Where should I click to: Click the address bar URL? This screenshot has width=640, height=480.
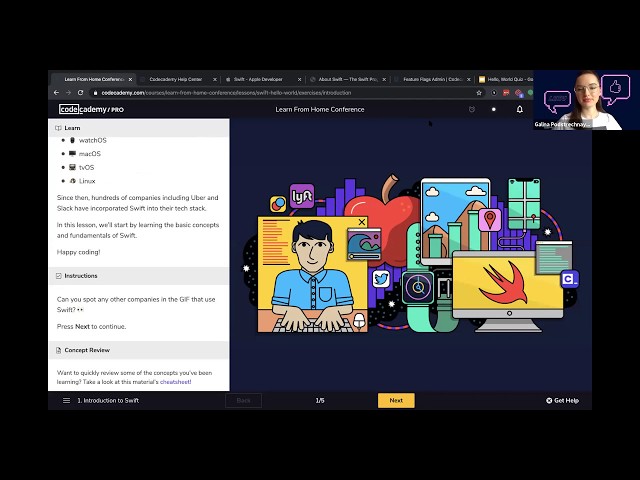tap(226, 93)
